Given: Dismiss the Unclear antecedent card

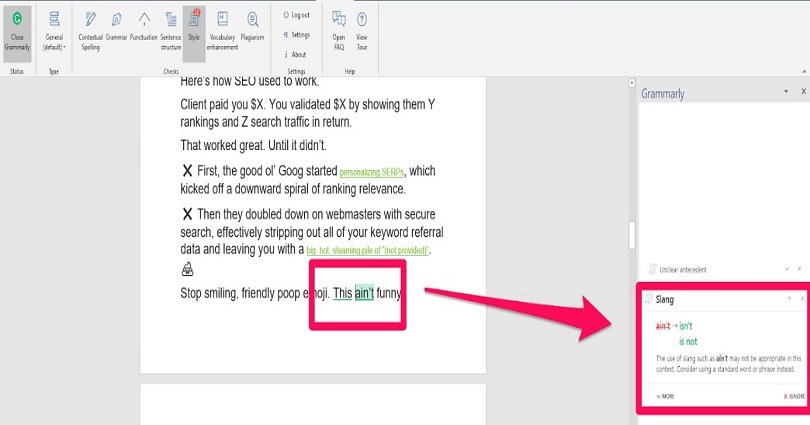Looking at the screenshot, I should click(799, 269).
